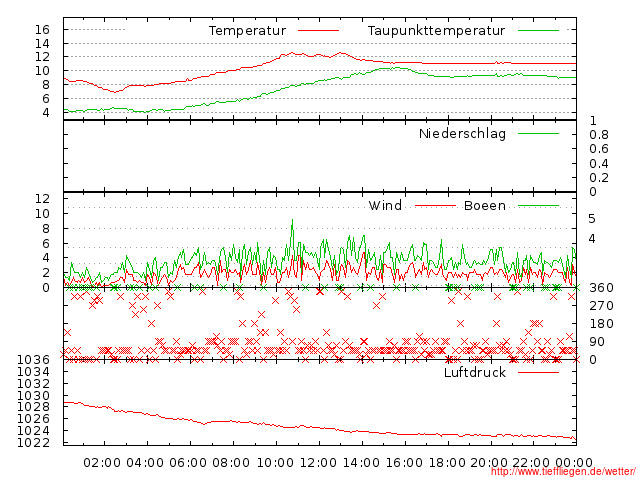
Task: Click the Wind legend label
Action: [x=385, y=205]
